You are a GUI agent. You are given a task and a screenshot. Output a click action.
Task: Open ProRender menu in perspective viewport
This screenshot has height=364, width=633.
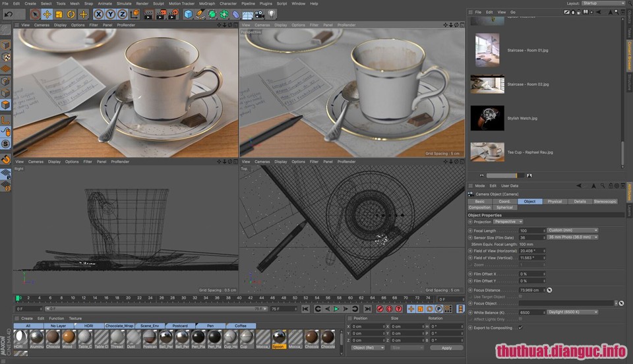click(x=346, y=25)
